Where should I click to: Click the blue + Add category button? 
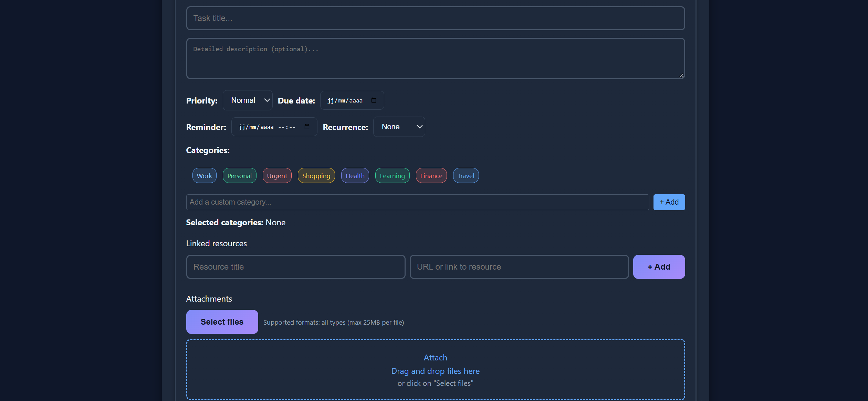click(669, 202)
